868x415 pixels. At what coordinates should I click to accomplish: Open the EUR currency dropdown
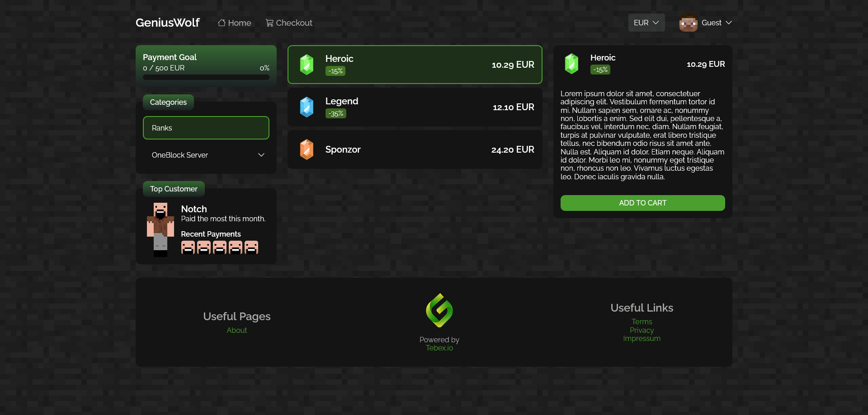click(x=646, y=22)
